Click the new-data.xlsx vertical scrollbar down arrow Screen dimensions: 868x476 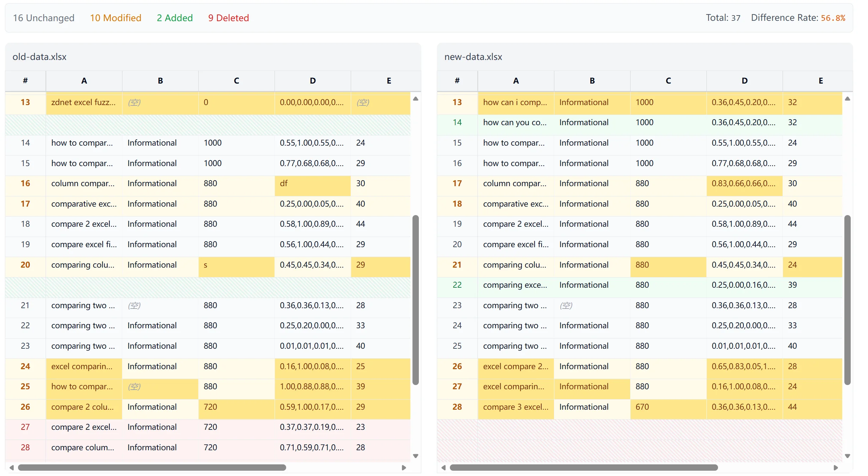[x=848, y=456]
